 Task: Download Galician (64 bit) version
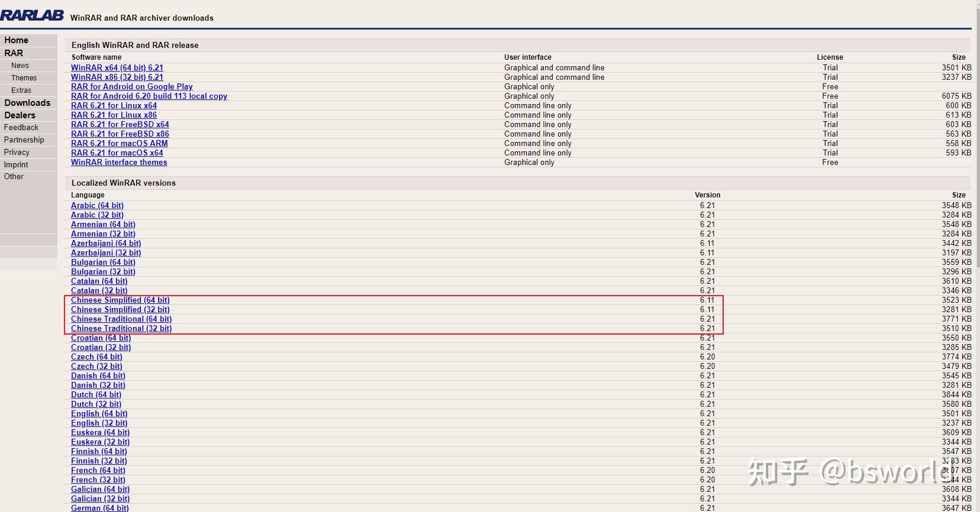[x=100, y=490]
